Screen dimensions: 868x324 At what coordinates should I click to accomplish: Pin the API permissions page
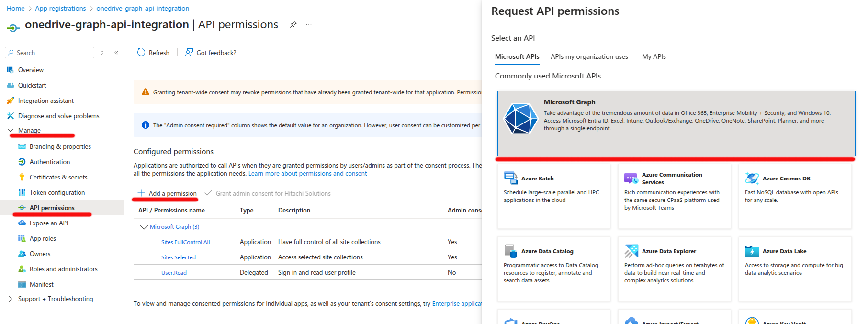tap(293, 24)
